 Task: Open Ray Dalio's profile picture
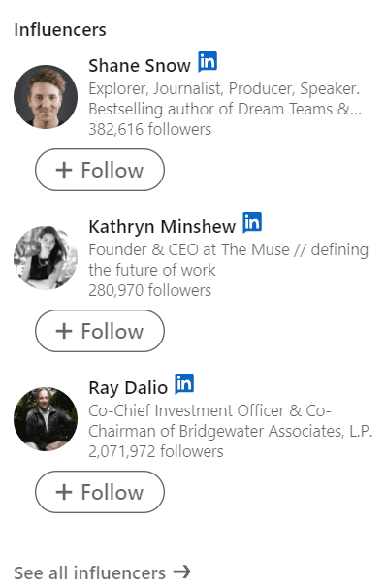point(46,419)
